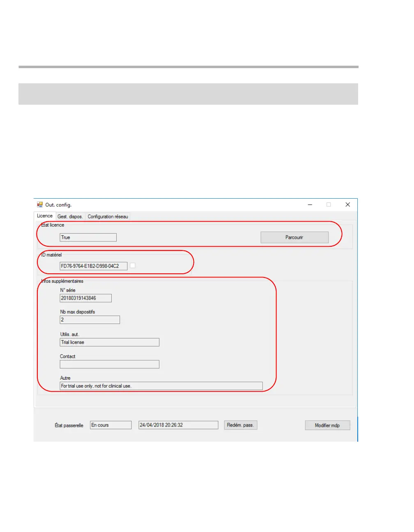
Task: Click the Autre field with trial notice
Action: pyautogui.click(x=161, y=386)
